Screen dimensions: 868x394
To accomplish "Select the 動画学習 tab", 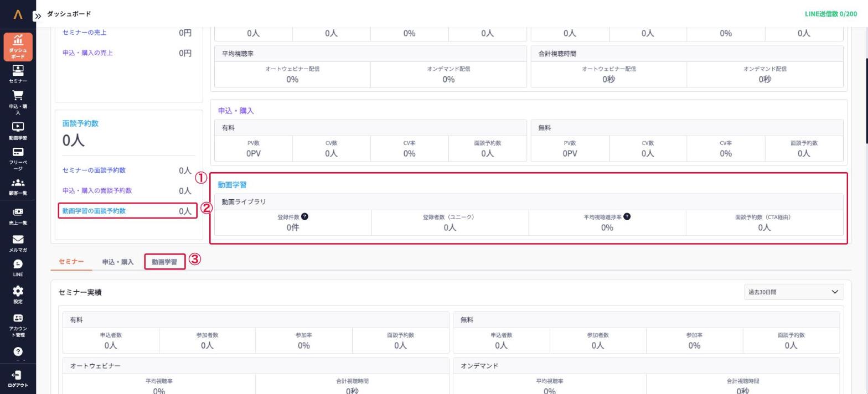I will point(164,262).
